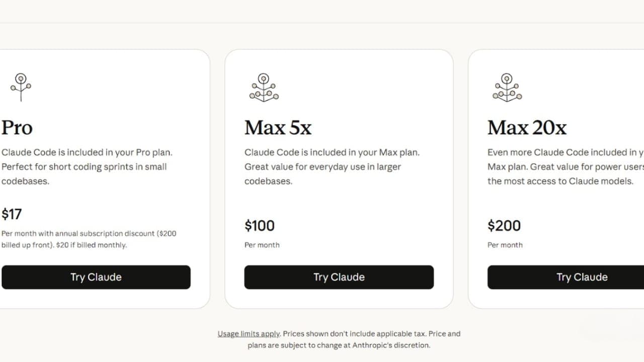Select the $100 price label
Image resolution: width=644 pixels, height=362 pixels.
click(260, 226)
